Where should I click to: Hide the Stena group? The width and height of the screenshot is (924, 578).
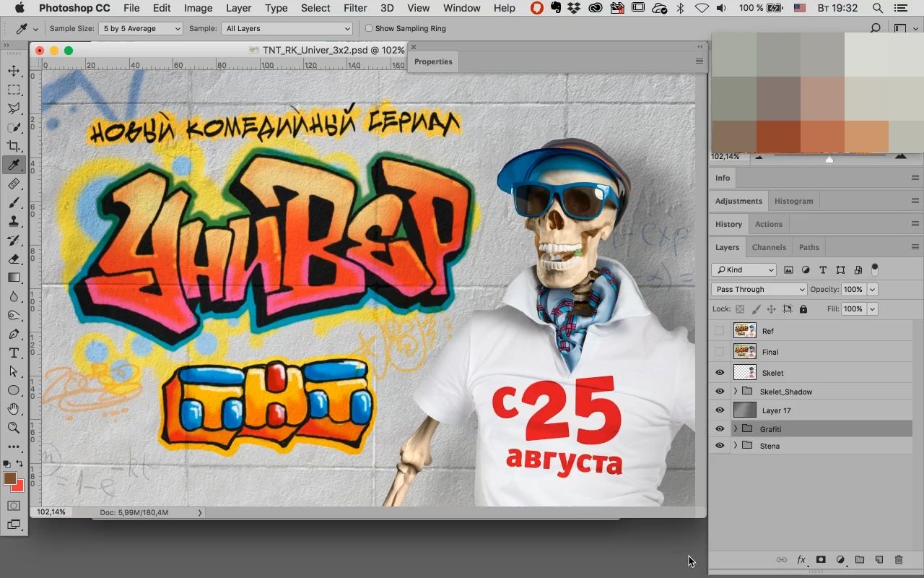720,446
